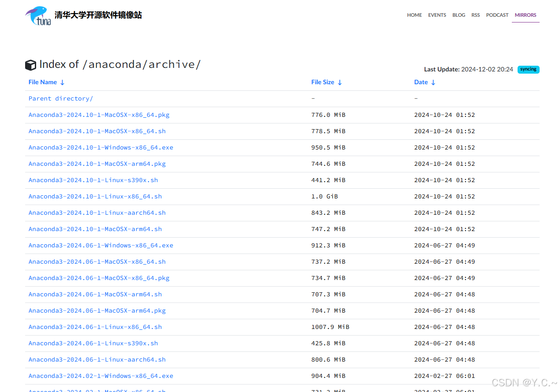Open the EVENTS nav item
This screenshot has height=392, width=559.
tap(437, 15)
